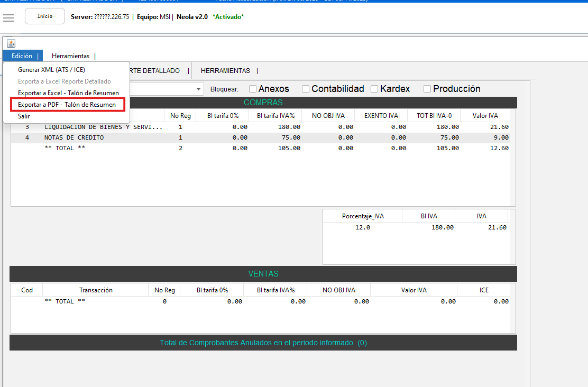
Task: Check the Kardex checkbox
Action: coord(374,89)
